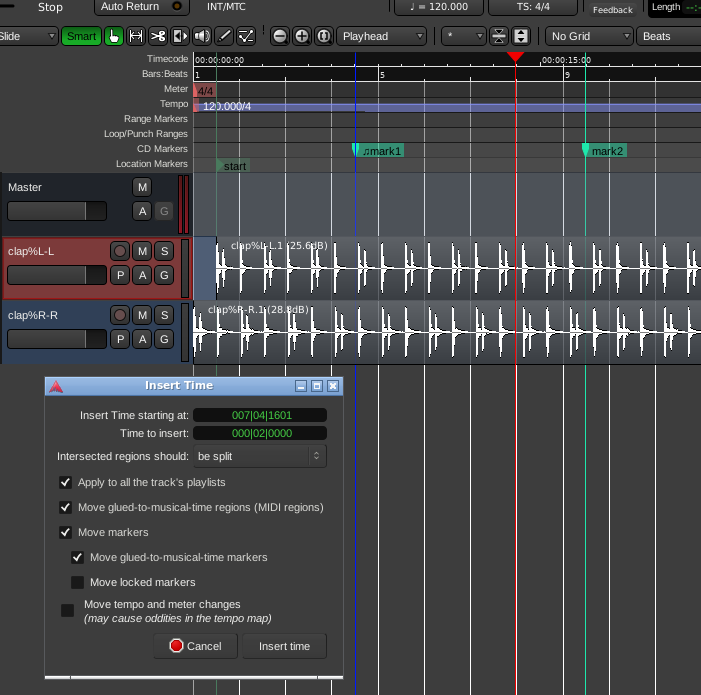The height and width of the screenshot is (695, 701).
Task: Click the clap%R-R track fader
Action: (57, 340)
